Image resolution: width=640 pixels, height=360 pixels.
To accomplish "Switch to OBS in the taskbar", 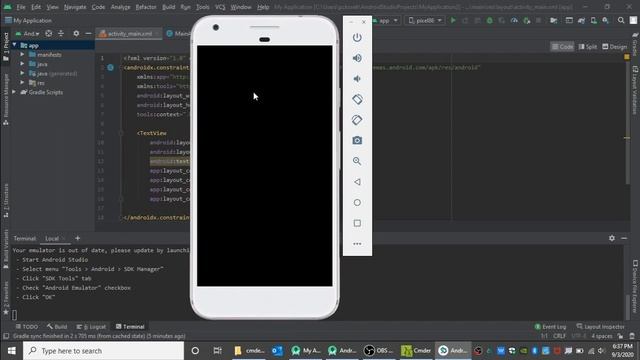I will click(x=378, y=351).
